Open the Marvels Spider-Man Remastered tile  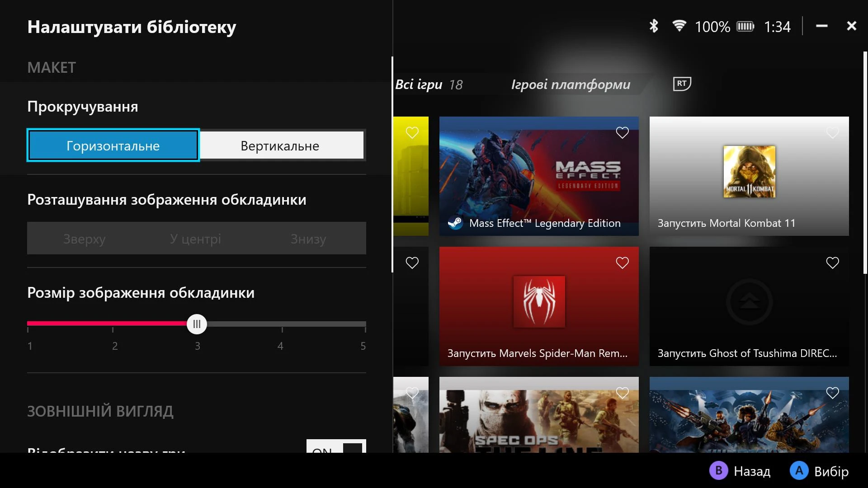coord(539,306)
